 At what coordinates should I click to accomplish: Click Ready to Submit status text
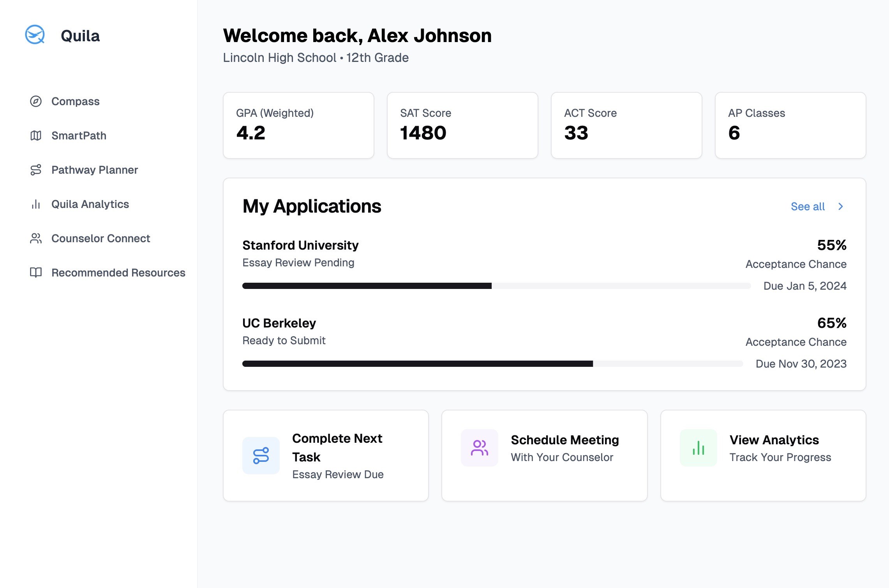(x=284, y=341)
